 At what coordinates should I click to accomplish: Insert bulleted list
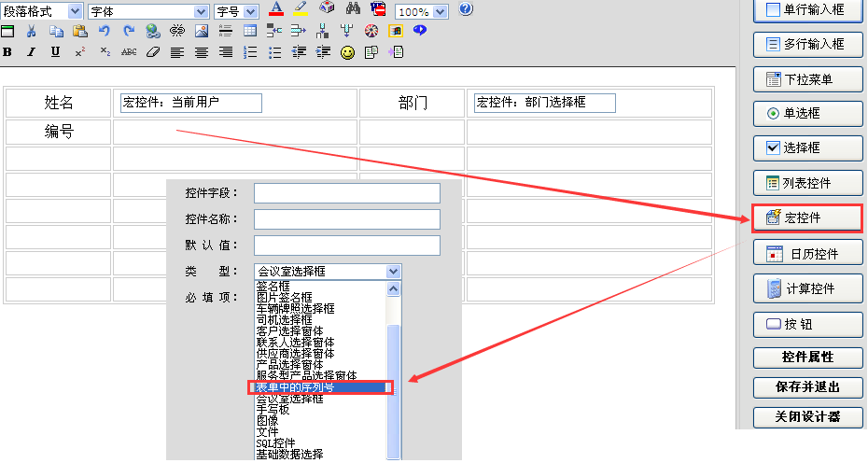pos(274,52)
